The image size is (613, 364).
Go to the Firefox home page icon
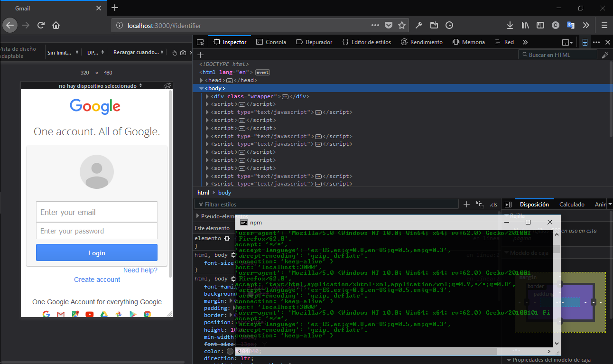coord(56,25)
